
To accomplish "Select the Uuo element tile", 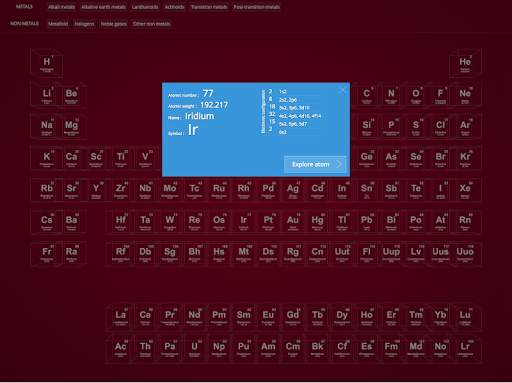I will tap(465, 253).
